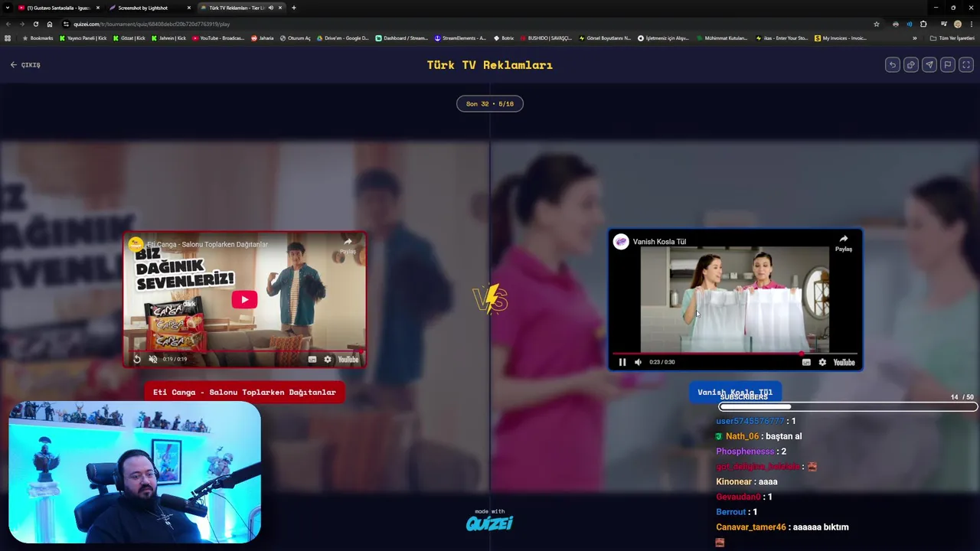This screenshot has width=980, height=551.
Task: Click YouTube logo on Eti Canga player
Action: tap(348, 359)
